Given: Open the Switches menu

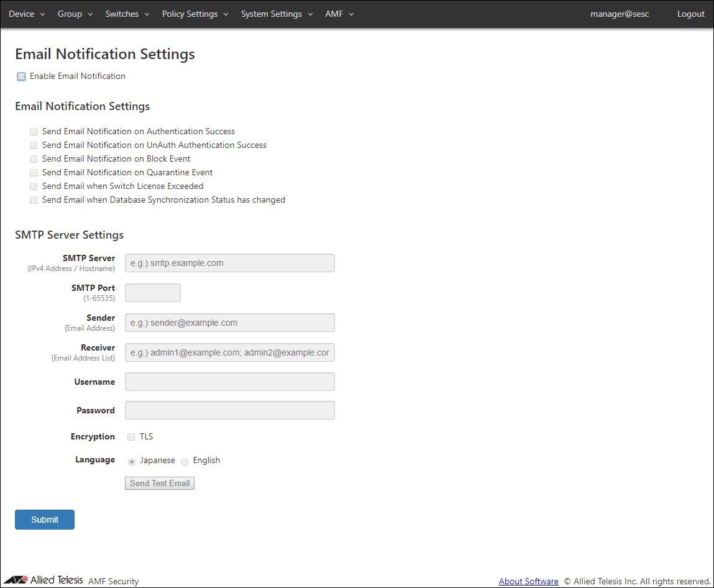Looking at the screenshot, I should [127, 14].
